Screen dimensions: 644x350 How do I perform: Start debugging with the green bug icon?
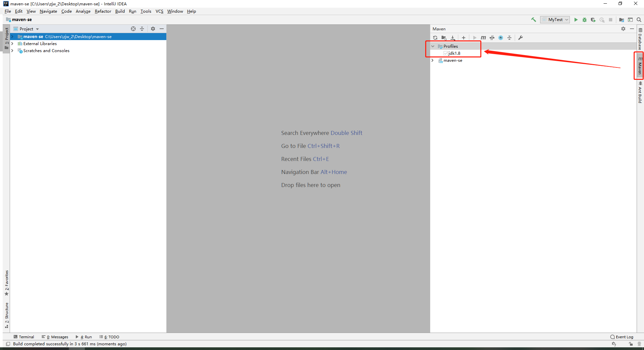tap(585, 20)
